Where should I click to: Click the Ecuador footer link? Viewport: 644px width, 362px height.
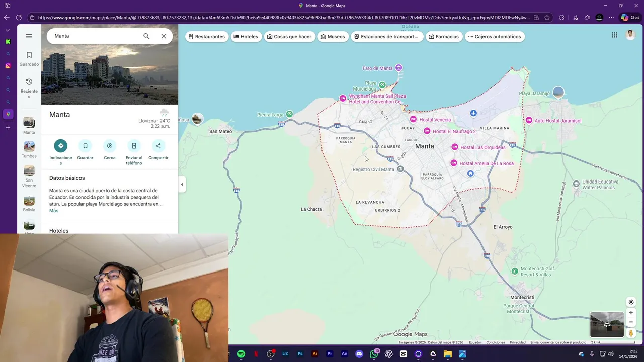[x=475, y=342]
